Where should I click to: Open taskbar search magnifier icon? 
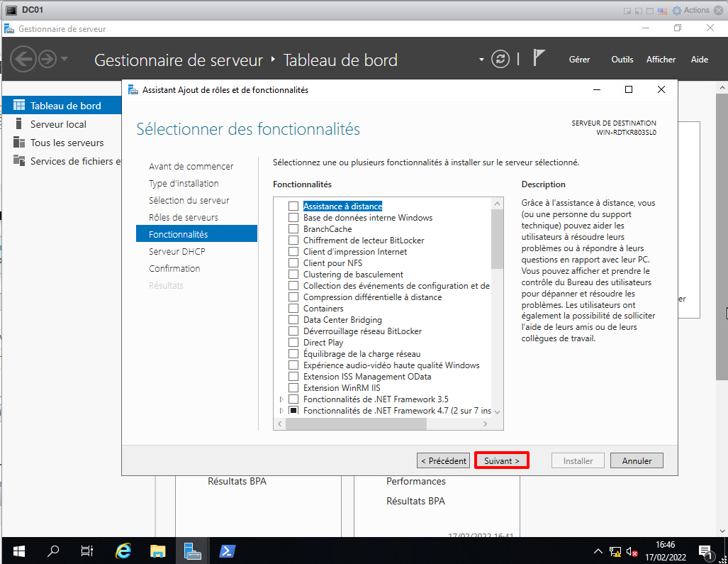[53, 551]
